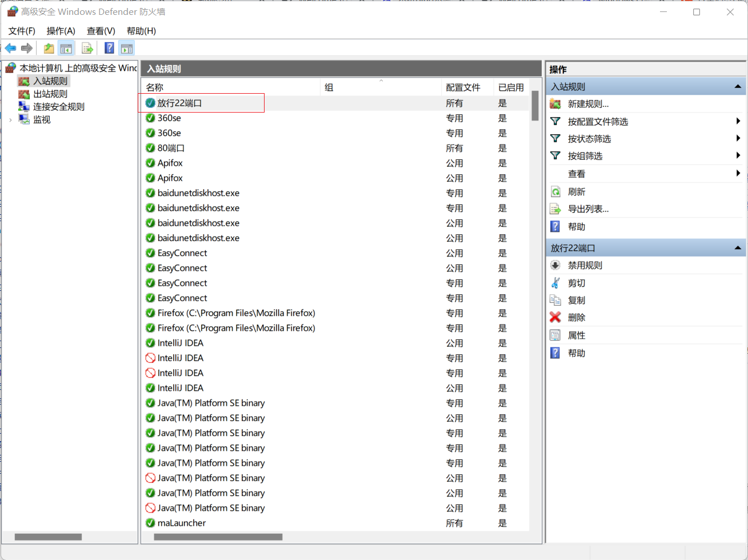Select 监视 in the left tree
The image size is (748, 560).
pos(42,119)
